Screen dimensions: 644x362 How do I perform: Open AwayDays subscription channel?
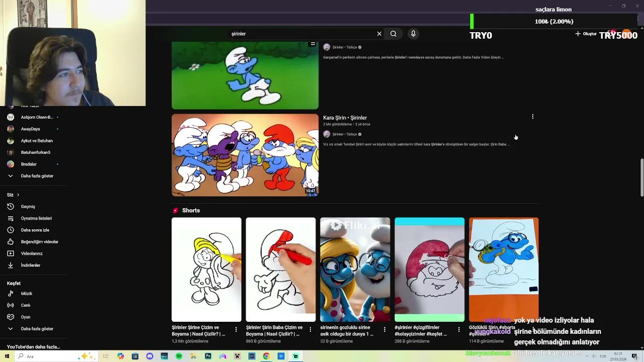coord(30,129)
